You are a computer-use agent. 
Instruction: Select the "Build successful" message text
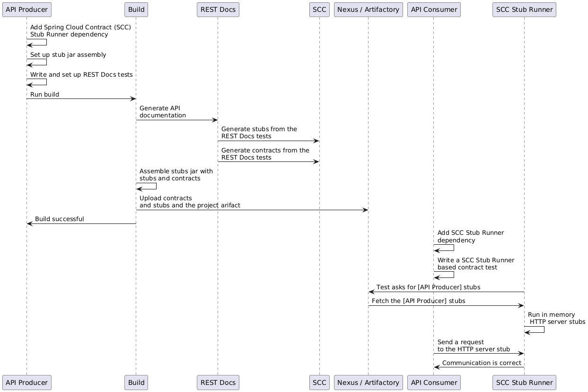coord(59,219)
